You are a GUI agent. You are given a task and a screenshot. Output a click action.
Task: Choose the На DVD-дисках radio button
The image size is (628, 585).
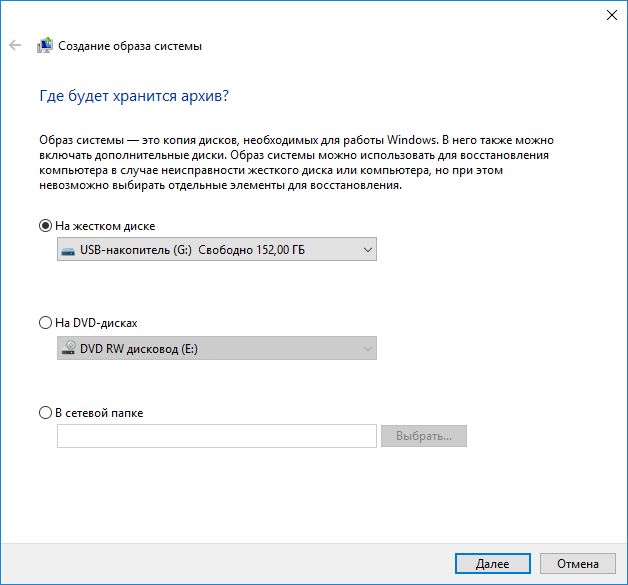click(x=45, y=323)
